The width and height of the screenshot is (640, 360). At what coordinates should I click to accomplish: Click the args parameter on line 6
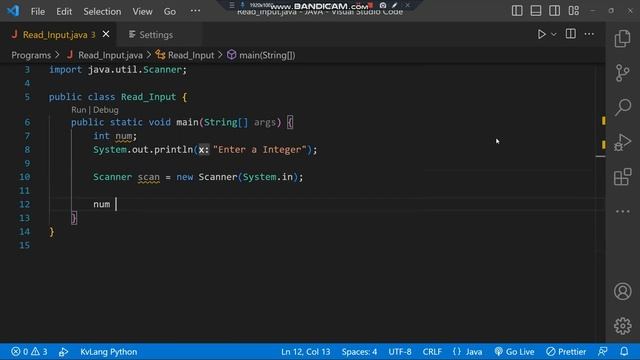264,122
